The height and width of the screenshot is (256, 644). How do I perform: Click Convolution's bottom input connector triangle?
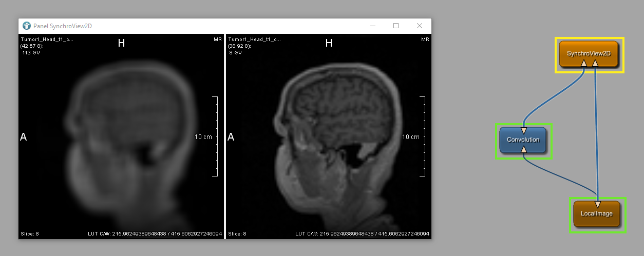coord(523,149)
